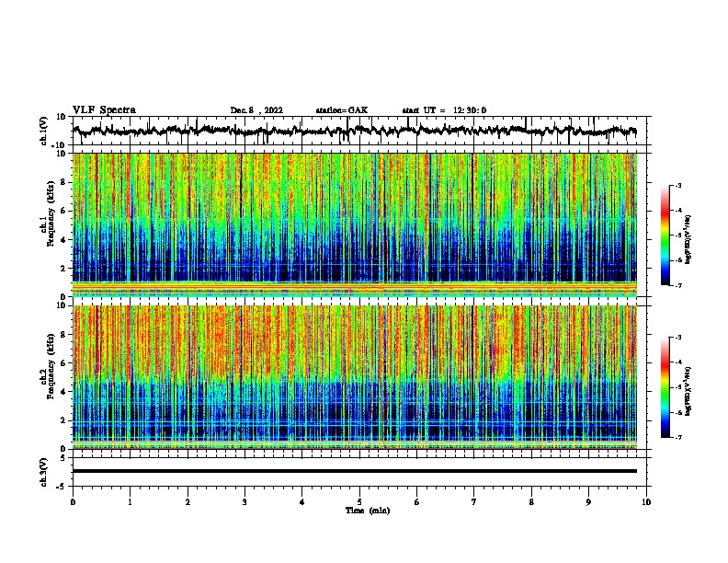Click the red-yellow band at ch.1 spectrogram bottom
Image resolution: width=728 pixels, height=563 pixels.
click(355, 289)
